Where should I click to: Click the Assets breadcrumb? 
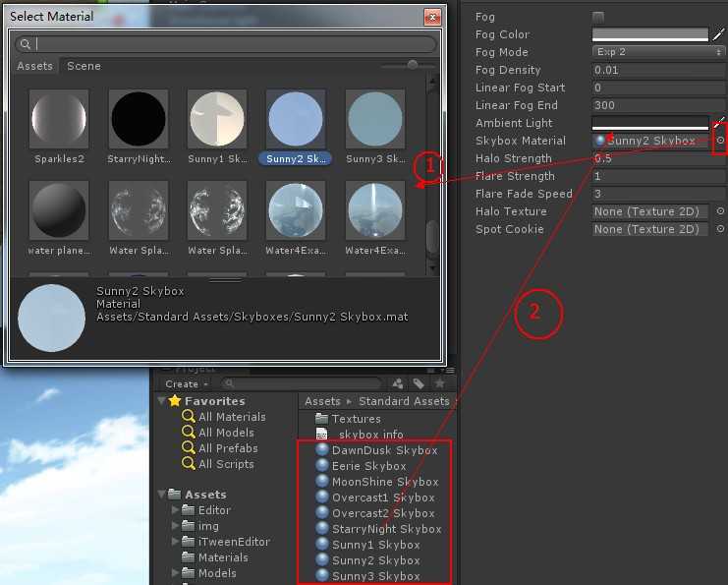pyautogui.click(x=322, y=401)
